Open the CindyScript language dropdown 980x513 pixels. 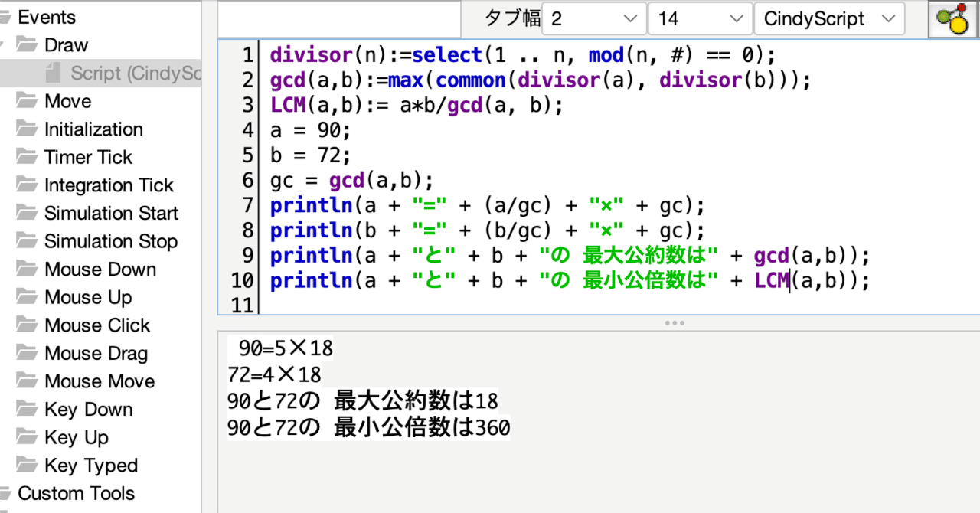(828, 18)
